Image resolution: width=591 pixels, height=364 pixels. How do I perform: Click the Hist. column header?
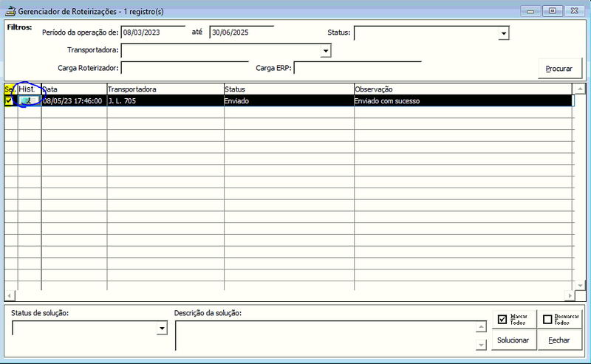click(x=30, y=89)
